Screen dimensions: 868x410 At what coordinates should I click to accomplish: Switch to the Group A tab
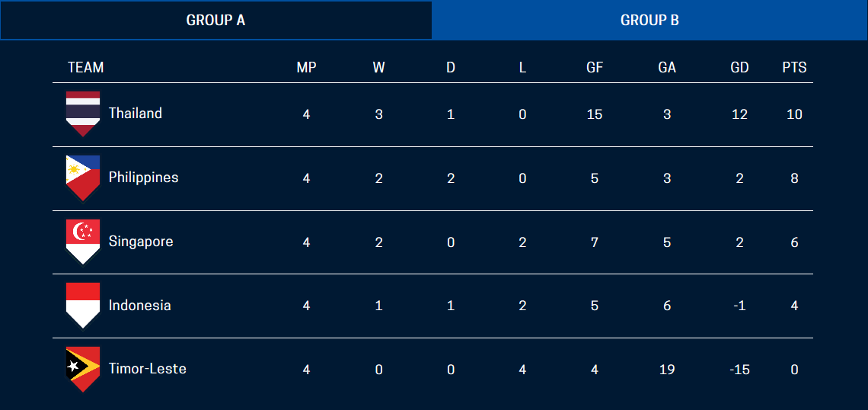coord(216,21)
